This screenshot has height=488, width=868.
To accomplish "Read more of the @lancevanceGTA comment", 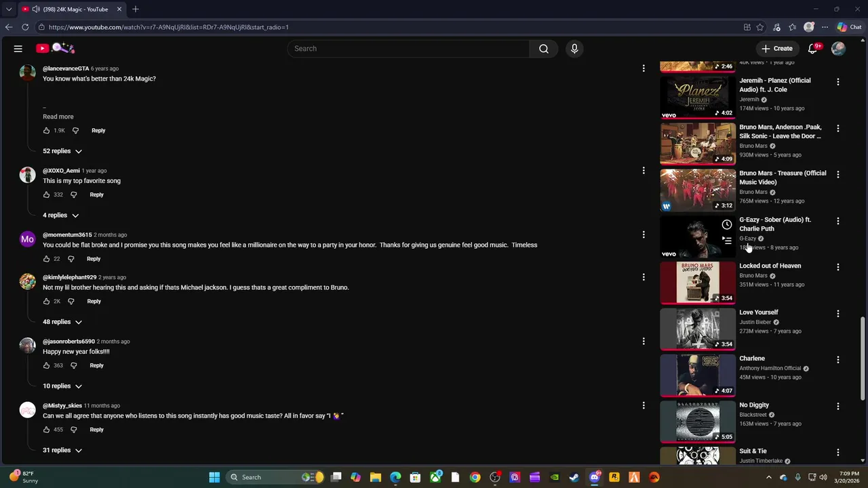I will click(58, 117).
